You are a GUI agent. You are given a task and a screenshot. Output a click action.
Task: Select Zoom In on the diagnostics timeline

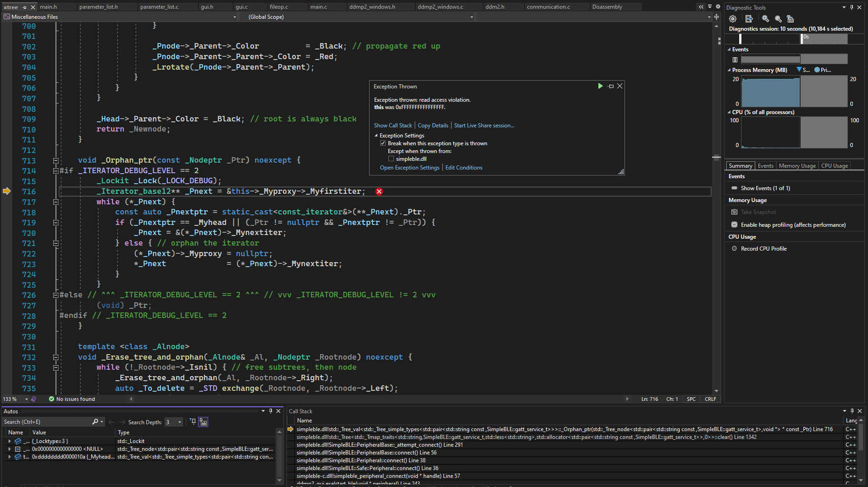coord(765,19)
